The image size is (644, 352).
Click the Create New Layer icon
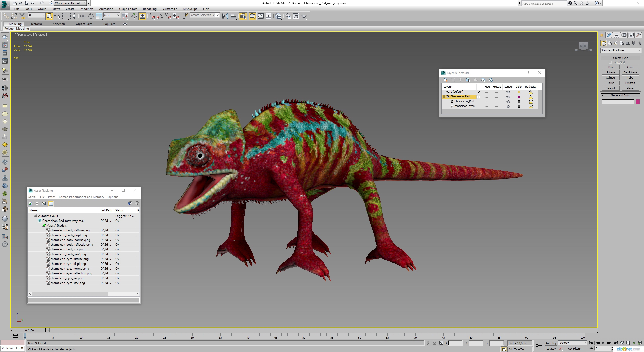click(x=445, y=80)
